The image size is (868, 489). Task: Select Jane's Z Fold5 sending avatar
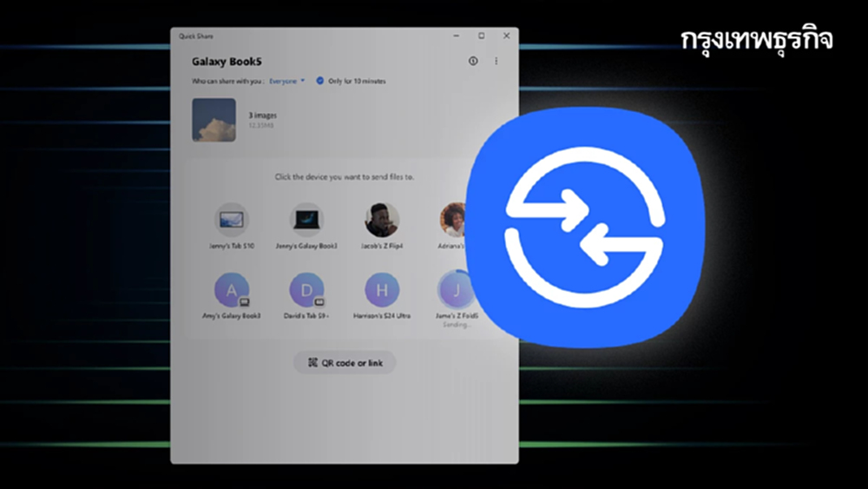click(455, 289)
